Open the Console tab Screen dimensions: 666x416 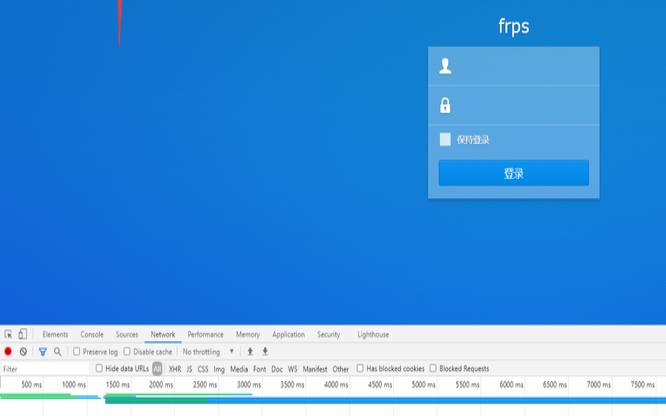tap(92, 334)
